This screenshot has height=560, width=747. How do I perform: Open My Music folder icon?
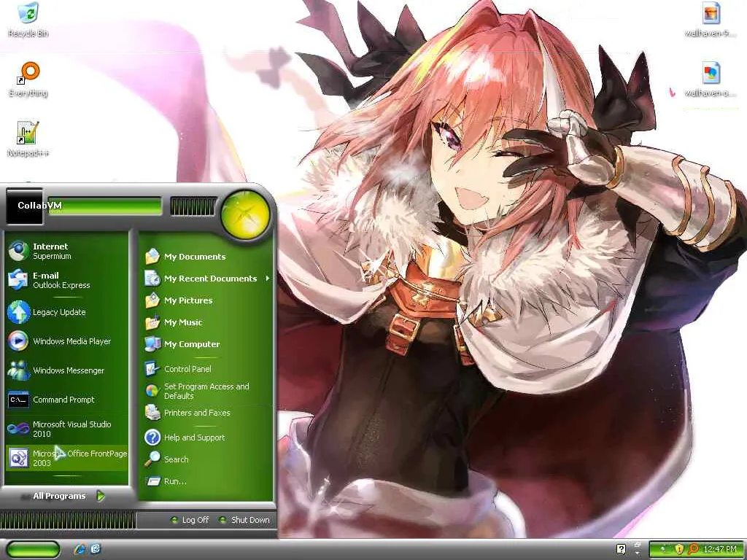click(152, 322)
